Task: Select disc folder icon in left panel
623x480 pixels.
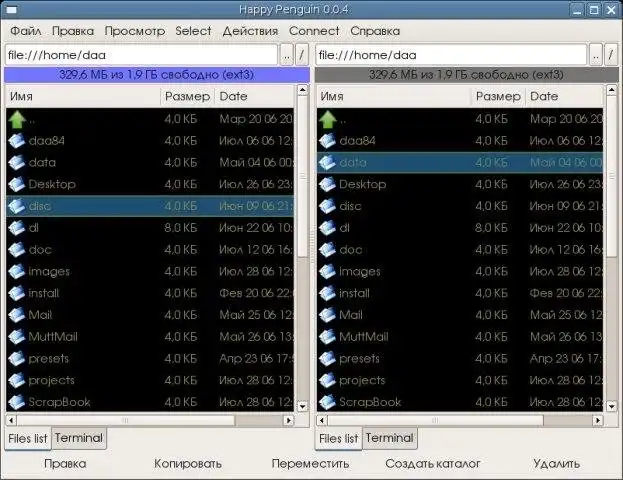Action: pyautogui.click(x=17, y=206)
